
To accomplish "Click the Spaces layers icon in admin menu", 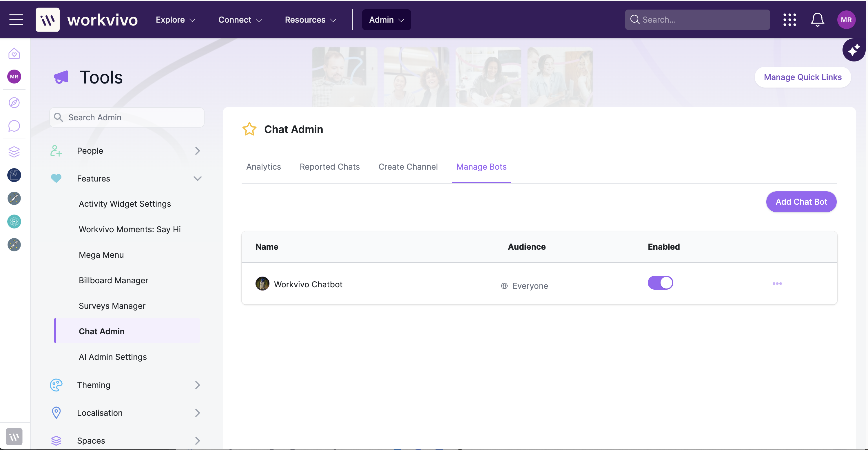I will (x=56, y=440).
